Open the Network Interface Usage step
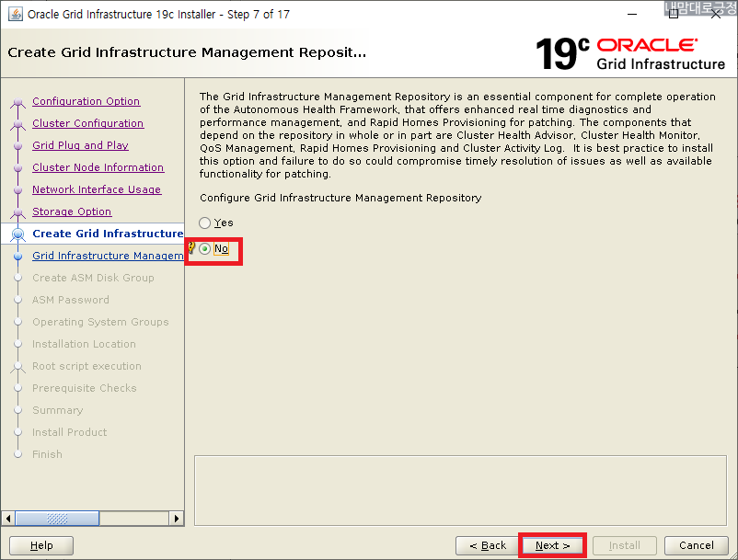Screen dimensions: 738x560 click(x=97, y=189)
